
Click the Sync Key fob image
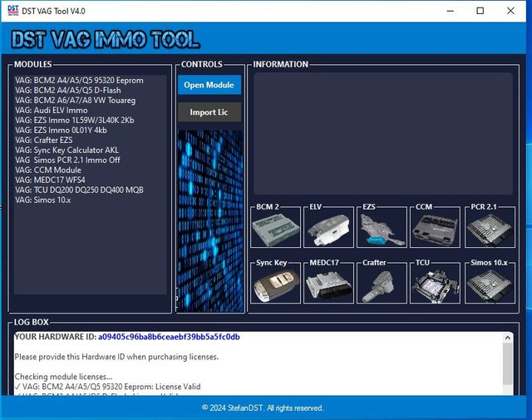(x=275, y=286)
